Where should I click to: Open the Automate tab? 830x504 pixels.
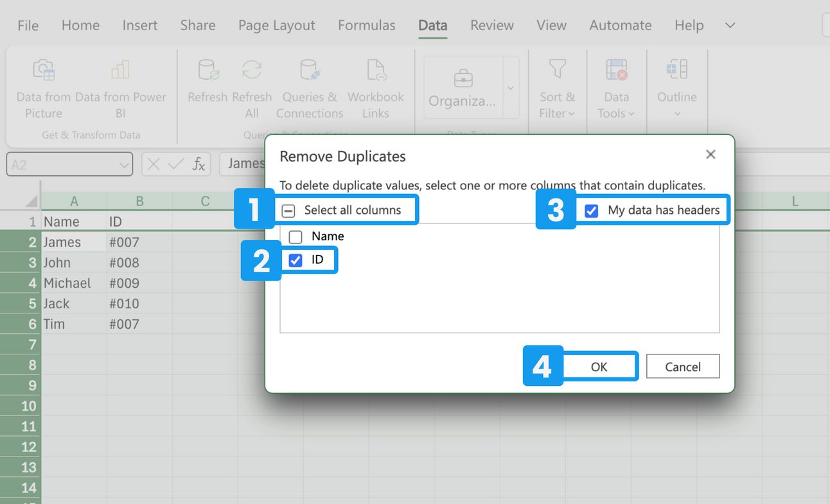tap(621, 25)
